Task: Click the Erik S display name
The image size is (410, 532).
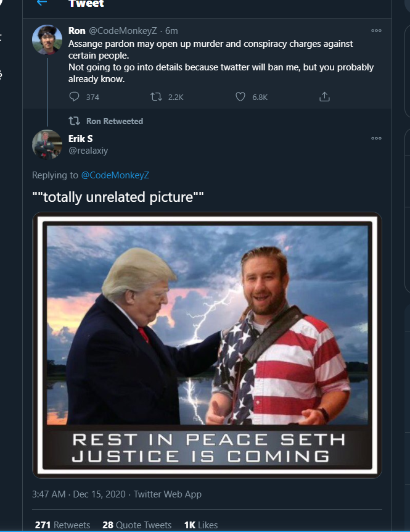Action: [80, 139]
